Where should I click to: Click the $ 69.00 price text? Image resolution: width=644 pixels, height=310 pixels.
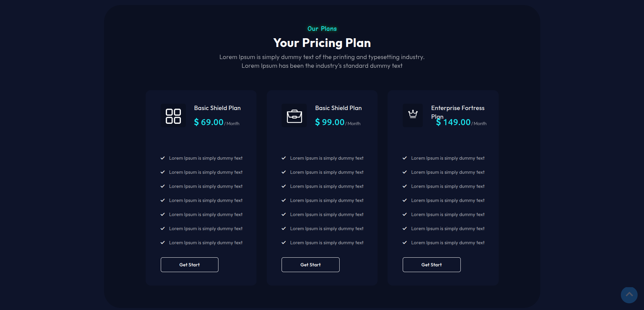point(209,122)
